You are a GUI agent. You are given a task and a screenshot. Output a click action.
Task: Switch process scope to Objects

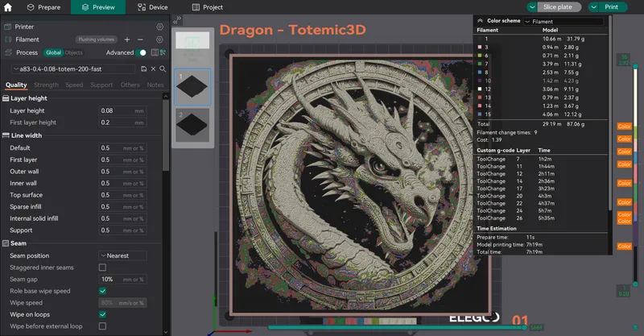tap(73, 52)
